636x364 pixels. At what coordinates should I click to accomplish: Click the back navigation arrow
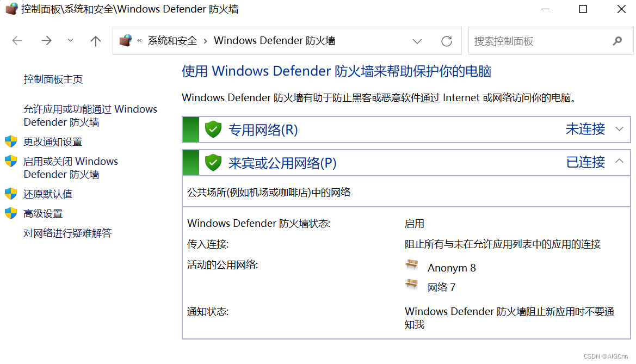[17, 41]
